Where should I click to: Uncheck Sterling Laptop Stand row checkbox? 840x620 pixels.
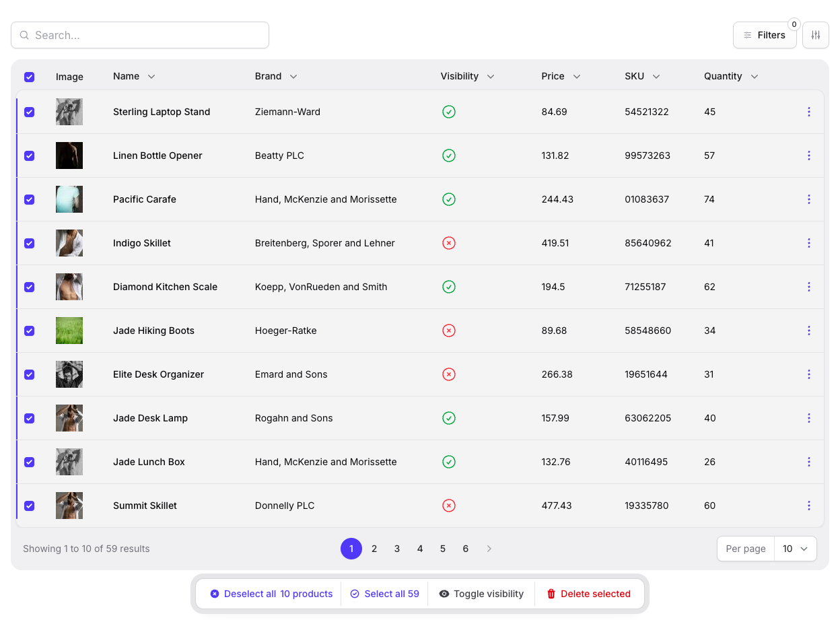[x=29, y=112]
